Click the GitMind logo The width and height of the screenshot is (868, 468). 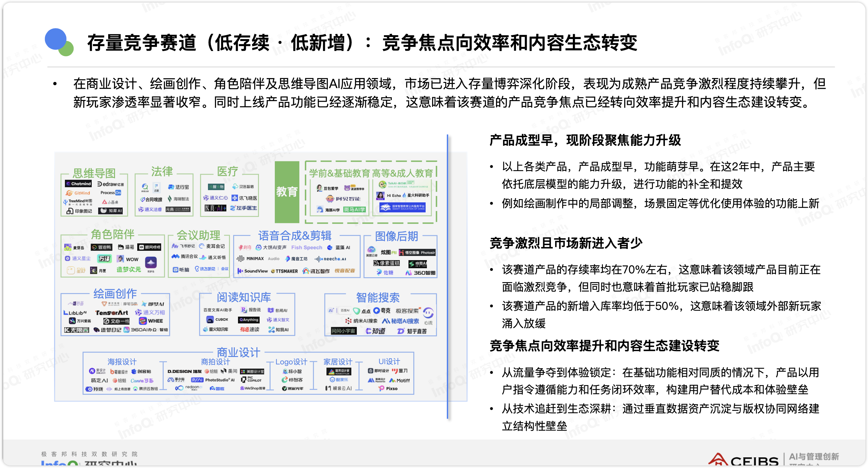(x=78, y=193)
